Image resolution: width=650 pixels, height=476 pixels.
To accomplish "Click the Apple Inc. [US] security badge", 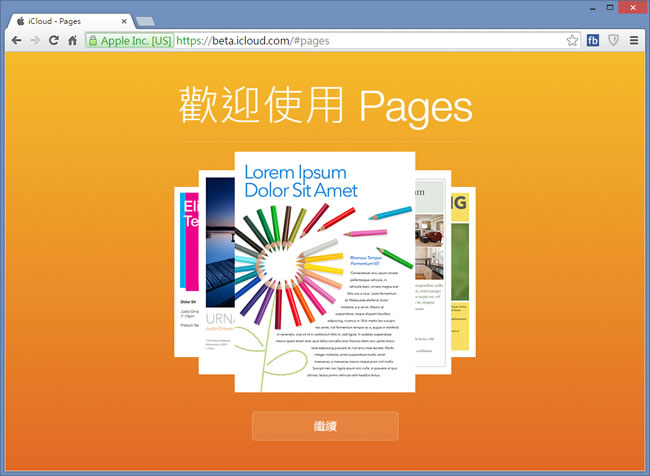I will click(130, 41).
